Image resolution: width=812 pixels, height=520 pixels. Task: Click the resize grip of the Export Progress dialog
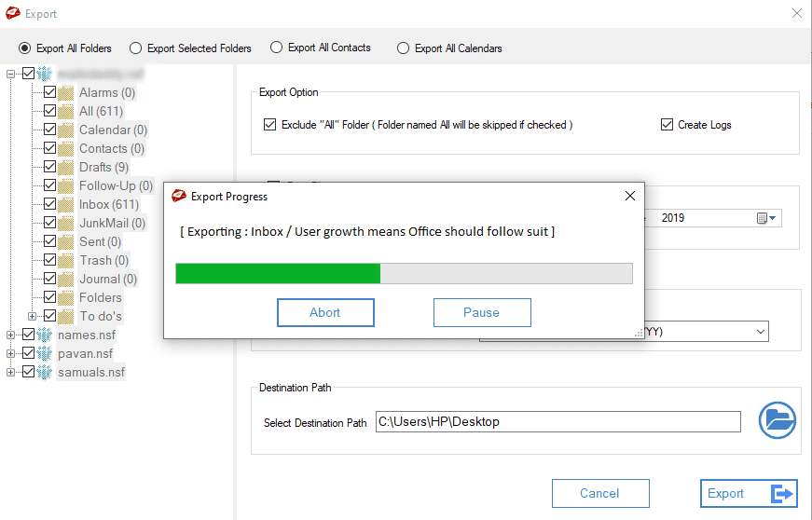pos(639,334)
